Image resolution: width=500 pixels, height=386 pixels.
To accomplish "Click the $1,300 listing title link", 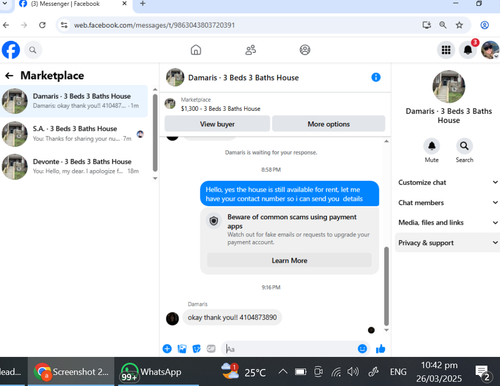I will click(x=221, y=109).
